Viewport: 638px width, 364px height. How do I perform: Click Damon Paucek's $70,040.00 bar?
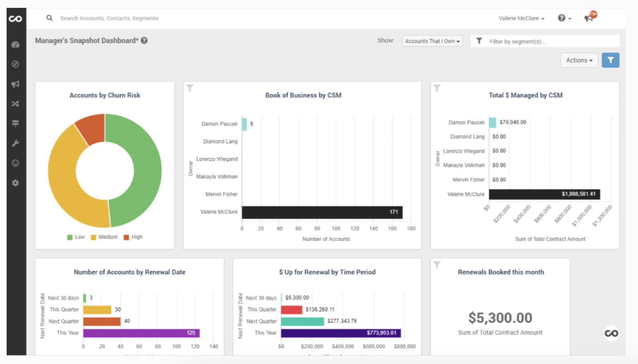[x=492, y=122]
